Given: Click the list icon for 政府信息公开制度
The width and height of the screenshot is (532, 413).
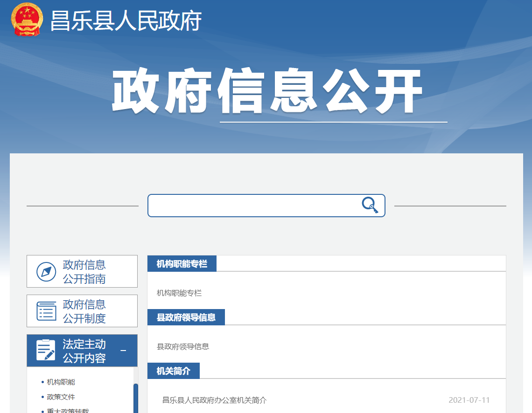Looking at the screenshot, I should click(x=46, y=311).
